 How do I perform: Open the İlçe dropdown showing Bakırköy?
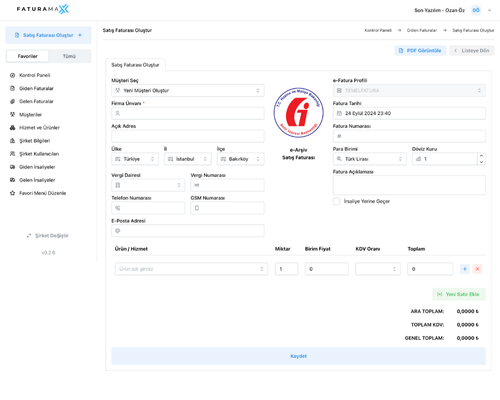[x=241, y=159]
